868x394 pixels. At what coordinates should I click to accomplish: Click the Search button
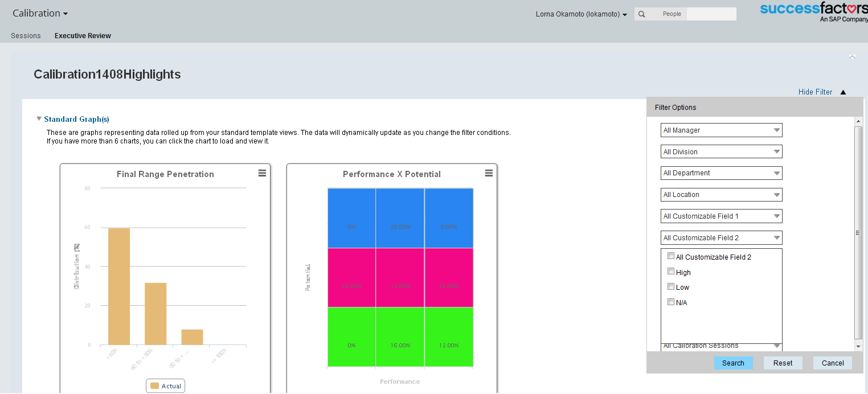733,363
